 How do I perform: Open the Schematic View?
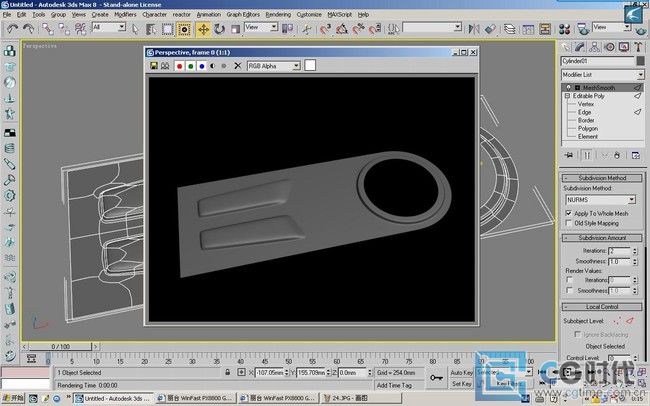[545, 29]
